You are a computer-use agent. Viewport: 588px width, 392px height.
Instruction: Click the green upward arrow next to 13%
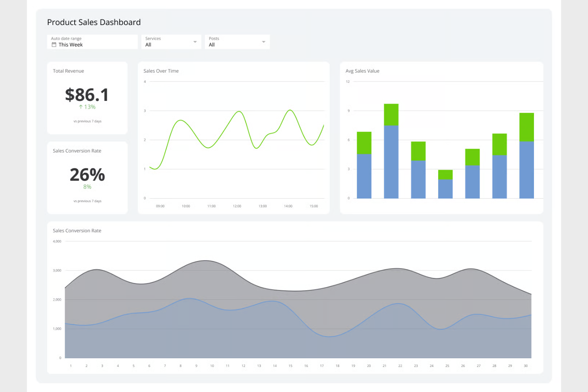[81, 107]
